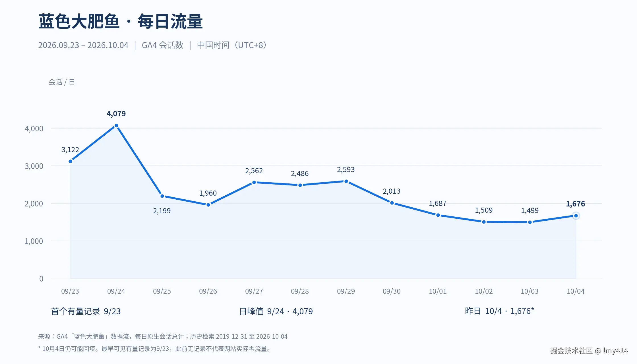
Task: Click the 09/23 x-axis date label
Action: pos(70,291)
